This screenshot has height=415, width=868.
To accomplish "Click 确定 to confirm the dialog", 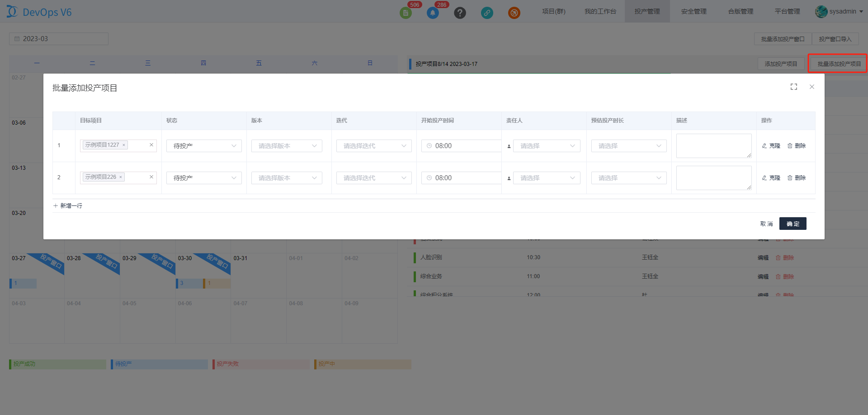I will [x=793, y=224].
